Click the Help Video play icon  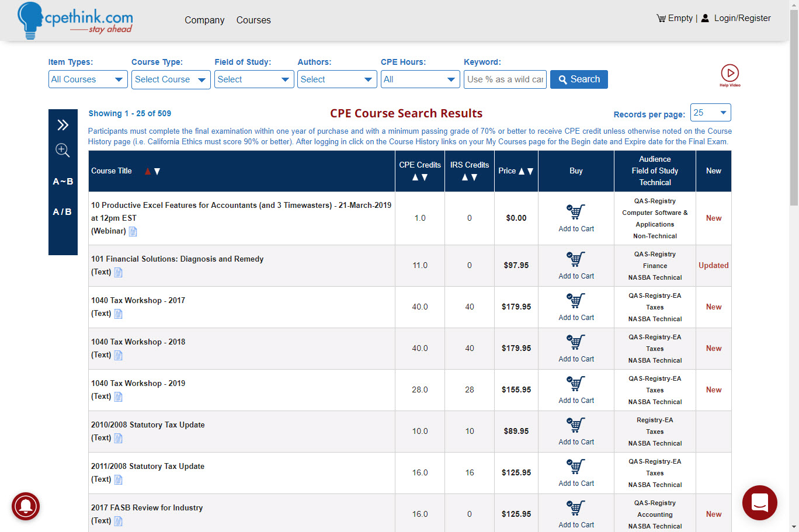pos(729,73)
